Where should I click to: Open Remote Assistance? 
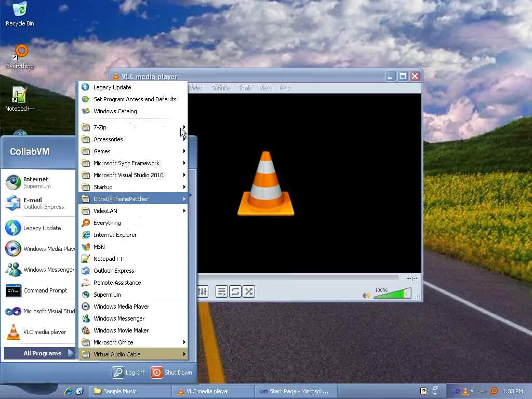tap(133, 282)
